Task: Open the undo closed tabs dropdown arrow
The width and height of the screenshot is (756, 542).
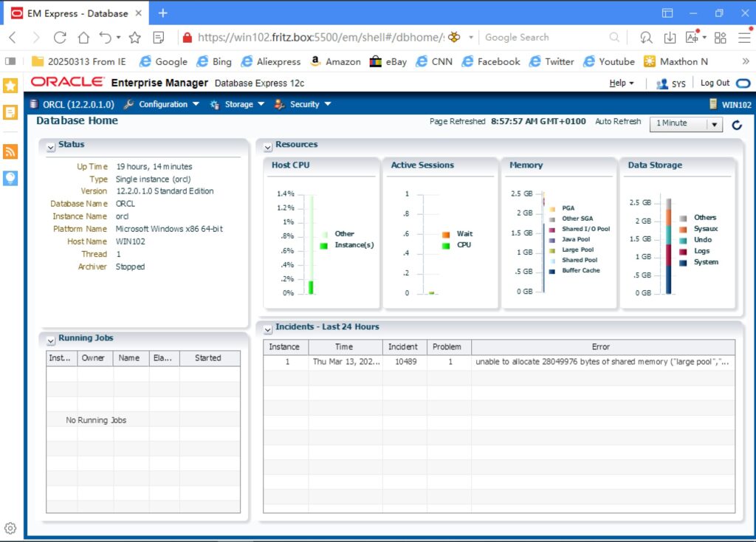Action: [118, 37]
